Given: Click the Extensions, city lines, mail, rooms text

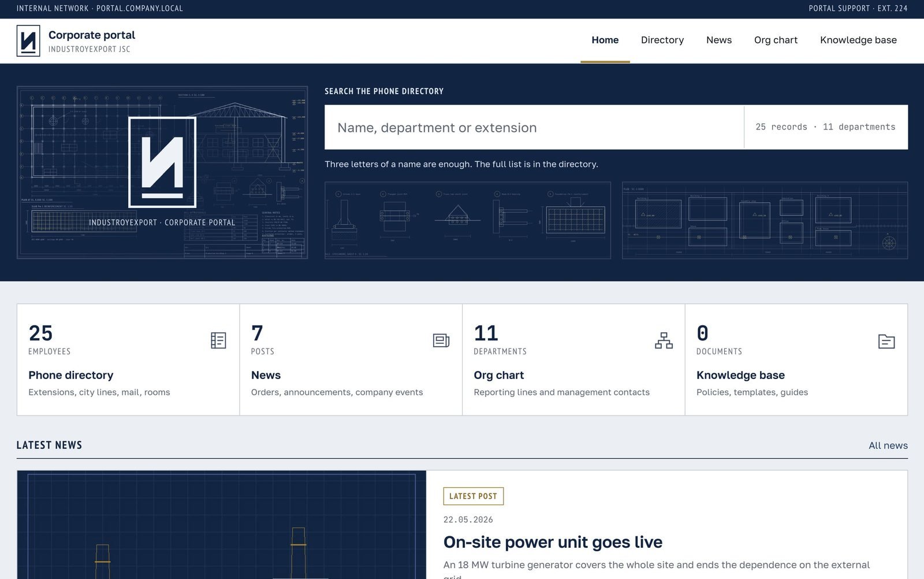Looking at the screenshot, I should (x=99, y=392).
